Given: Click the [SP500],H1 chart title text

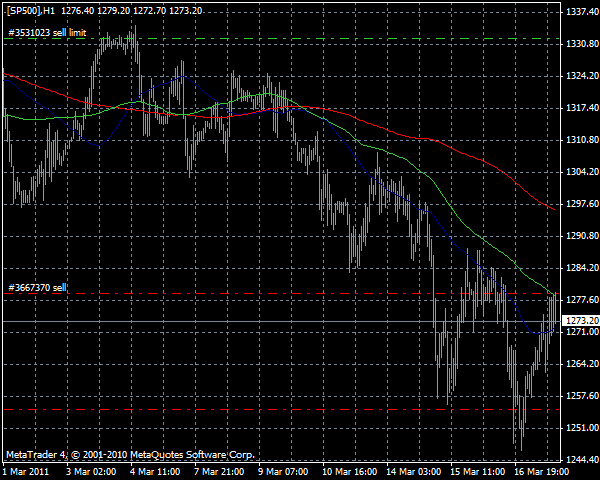Looking at the screenshot, I should pyautogui.click(x=31, y=11).
